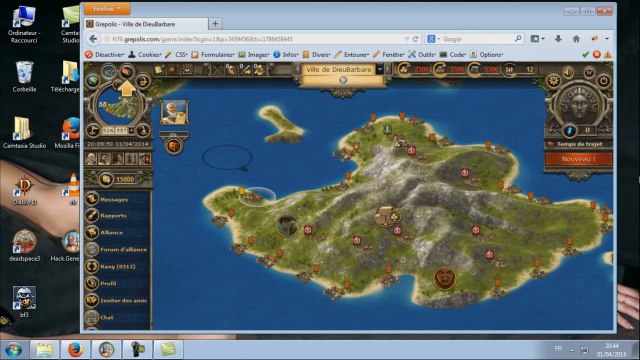The height and width of the screenshot is (360, 640).
Task: Select the farming village chest icon
Action: pos(387,216)
